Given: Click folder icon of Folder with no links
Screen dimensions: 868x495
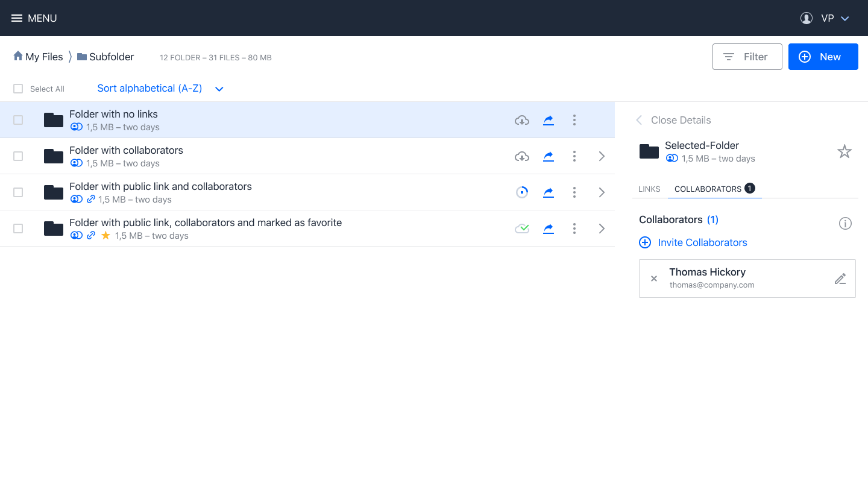Looking at the screenshot, I should (x=54, y=120).
